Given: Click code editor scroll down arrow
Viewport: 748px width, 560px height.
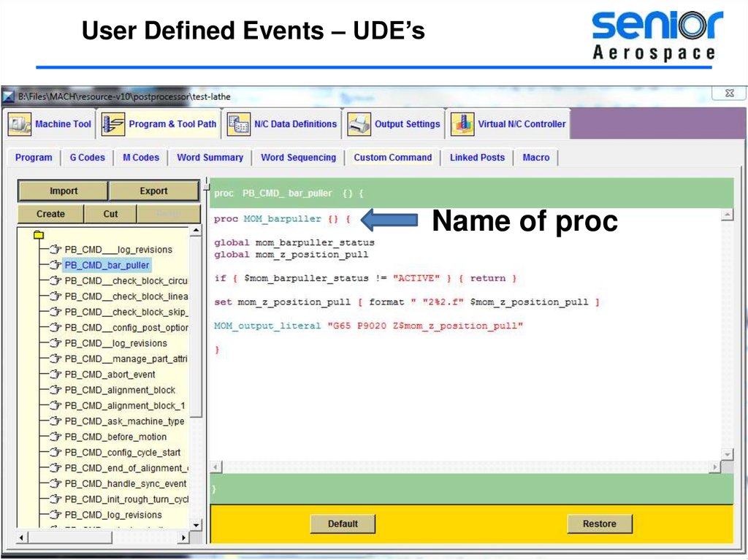Looking at the screenshot, I should [727, 455].
